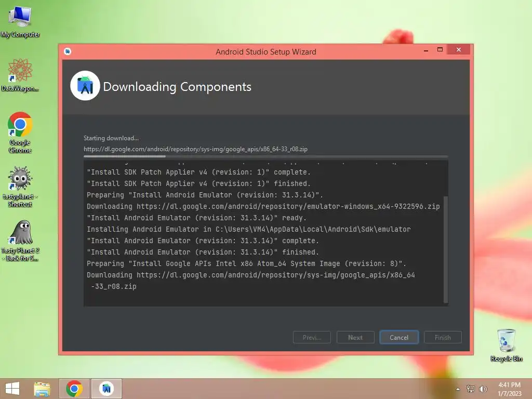Viewport: 532px width, 399px height.
Task: Click log line downloading sys-img/google_apis/x86_64
Action: pyautogui.click(x=251, y=275)
